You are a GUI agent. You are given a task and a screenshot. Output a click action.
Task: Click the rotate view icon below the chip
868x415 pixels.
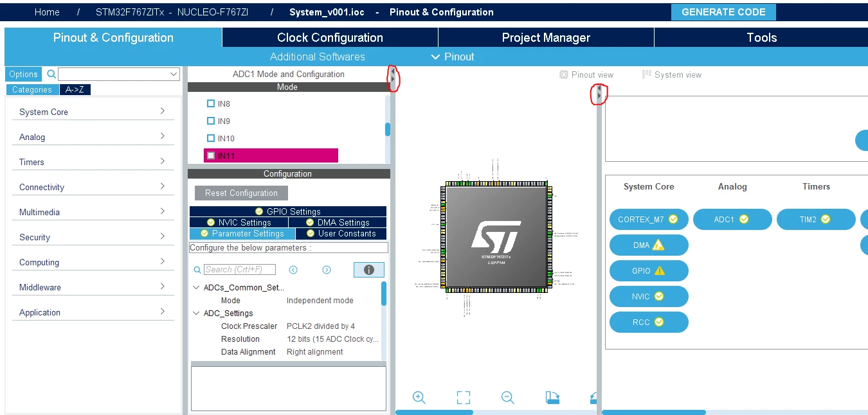[552, 398]
